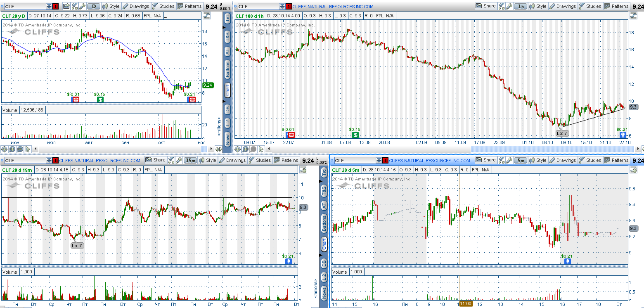Image resolution: width=644 pixels, height=308 pixels.
Task: Select pointer cursor icon under daily chart
Action: point(28,149)
